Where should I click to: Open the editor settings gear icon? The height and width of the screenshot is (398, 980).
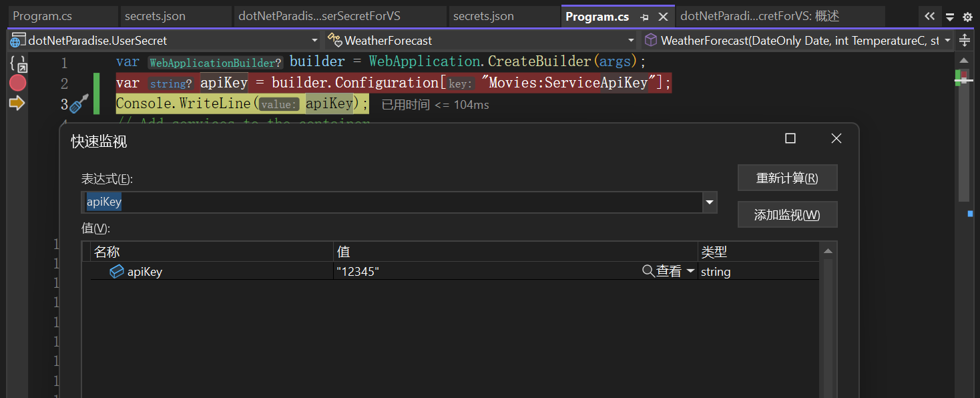(x=967, y=17)
